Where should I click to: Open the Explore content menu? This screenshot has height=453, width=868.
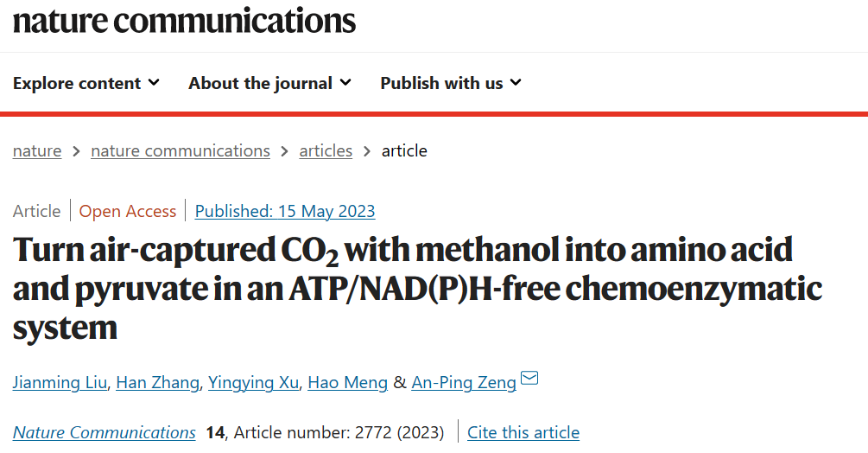[x=86, y=83]
